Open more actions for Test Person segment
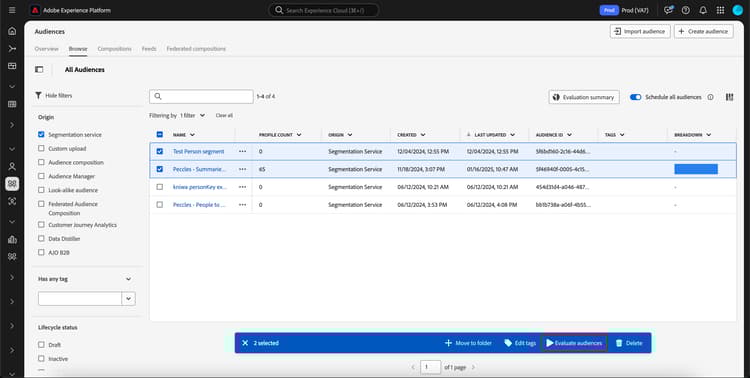 243,151
